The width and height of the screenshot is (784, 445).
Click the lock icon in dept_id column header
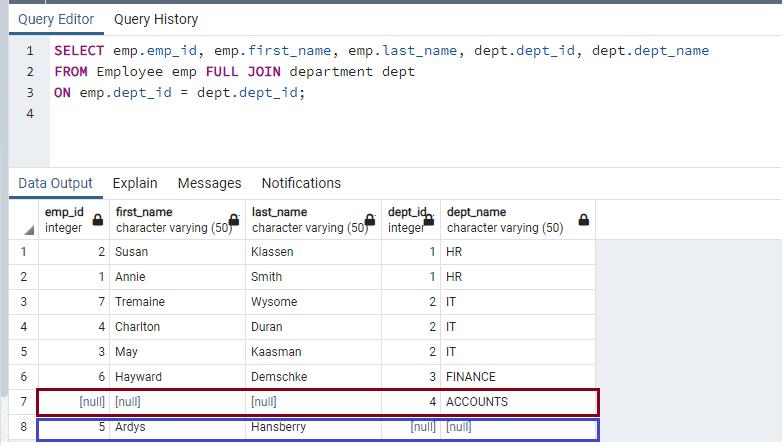point(432,220)
